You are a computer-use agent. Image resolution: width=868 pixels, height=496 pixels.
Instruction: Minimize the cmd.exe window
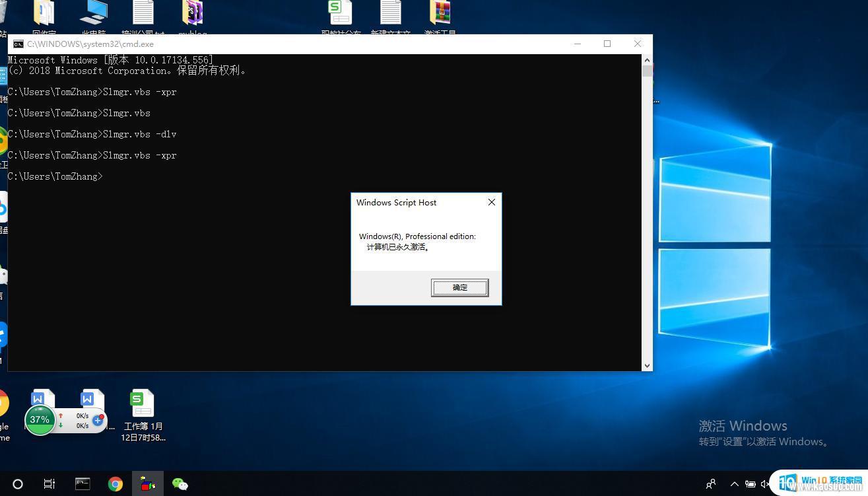577,44
